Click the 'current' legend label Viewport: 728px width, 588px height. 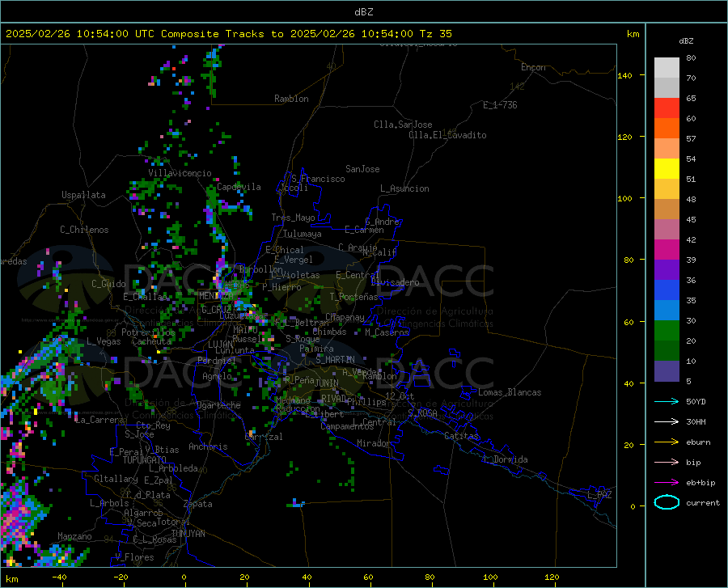pyautogui.click(x=703, y=502)
